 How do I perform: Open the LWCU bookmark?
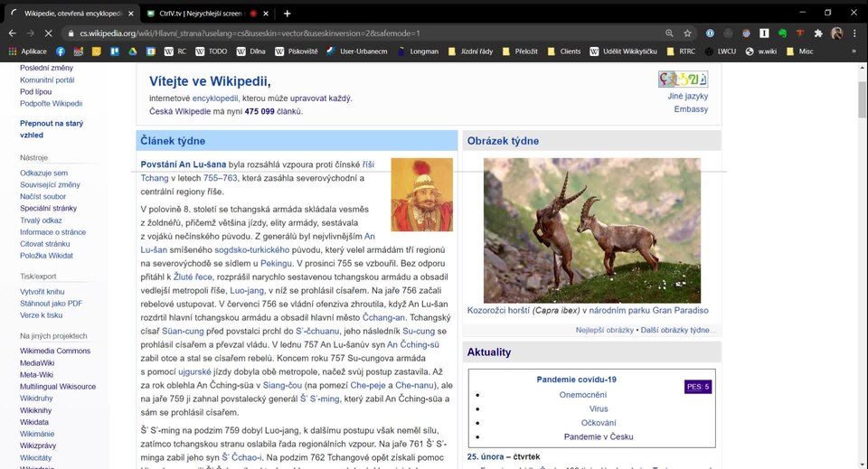point(721,52)
